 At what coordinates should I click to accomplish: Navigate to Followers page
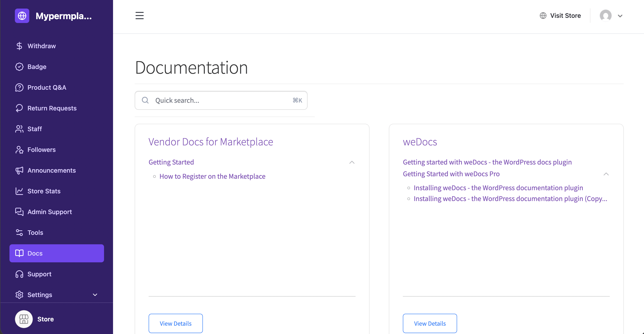pos(57,150)
